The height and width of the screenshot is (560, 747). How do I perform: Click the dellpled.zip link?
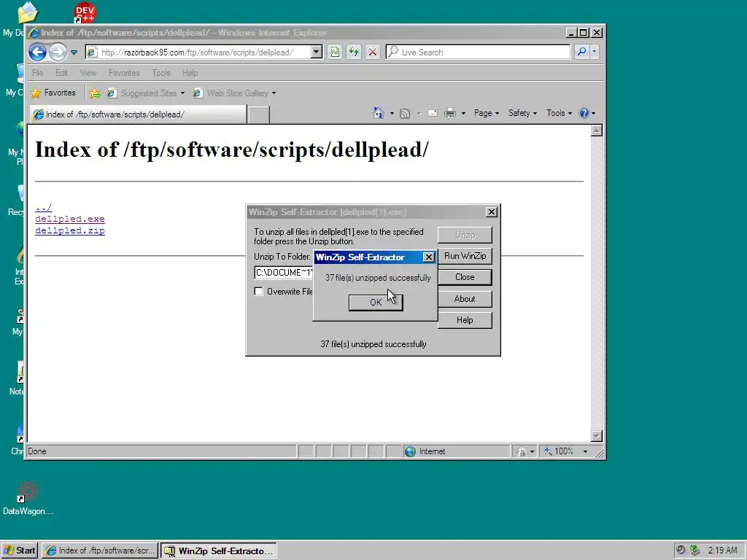(69, 230)
